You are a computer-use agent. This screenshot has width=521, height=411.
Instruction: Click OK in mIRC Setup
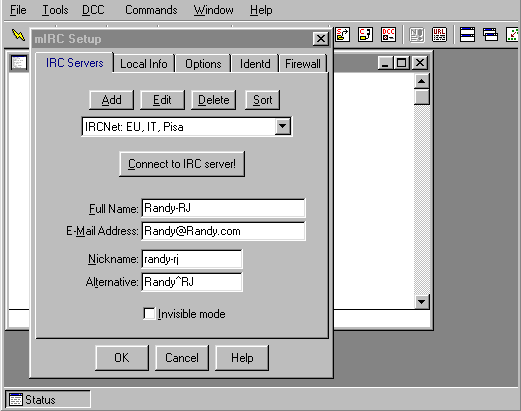[122, 358]
